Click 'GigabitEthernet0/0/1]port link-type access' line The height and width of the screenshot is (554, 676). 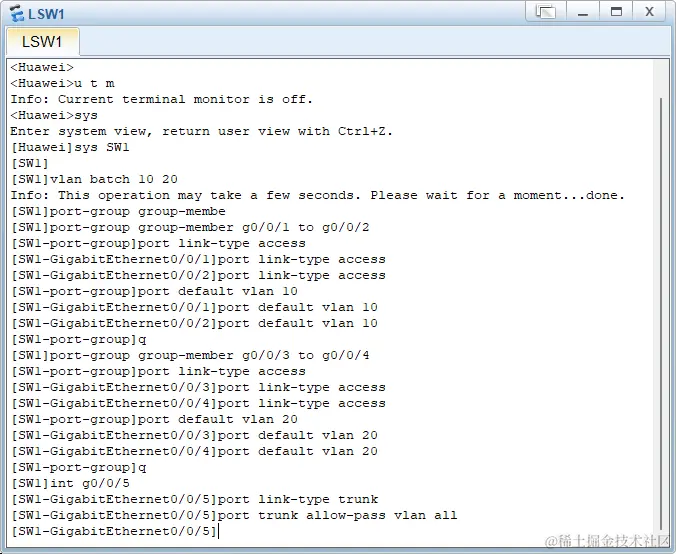point(198,259)
